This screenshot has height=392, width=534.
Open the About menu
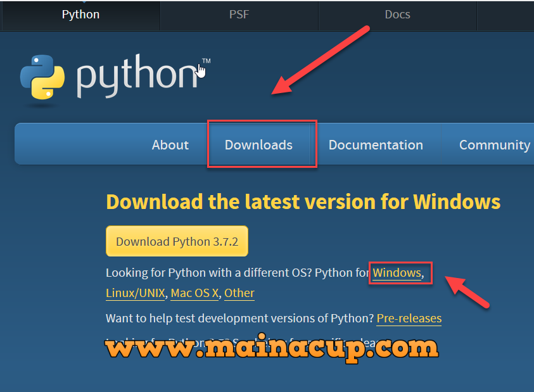click(x=170, y=145)
